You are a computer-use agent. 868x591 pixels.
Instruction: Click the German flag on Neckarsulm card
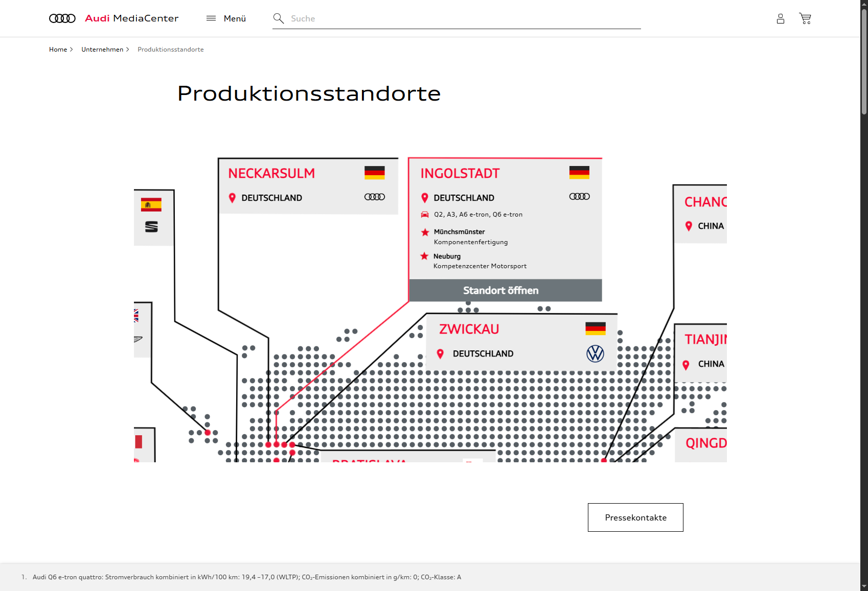(374, 173)
